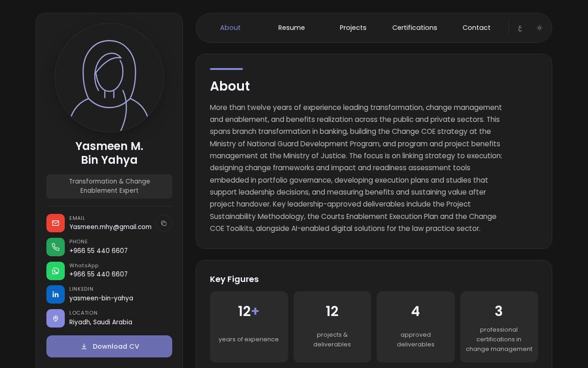This screenshot has height=368, width=588.
Task: Click the profile avatar illustration
Action: (x=109, y=78)
